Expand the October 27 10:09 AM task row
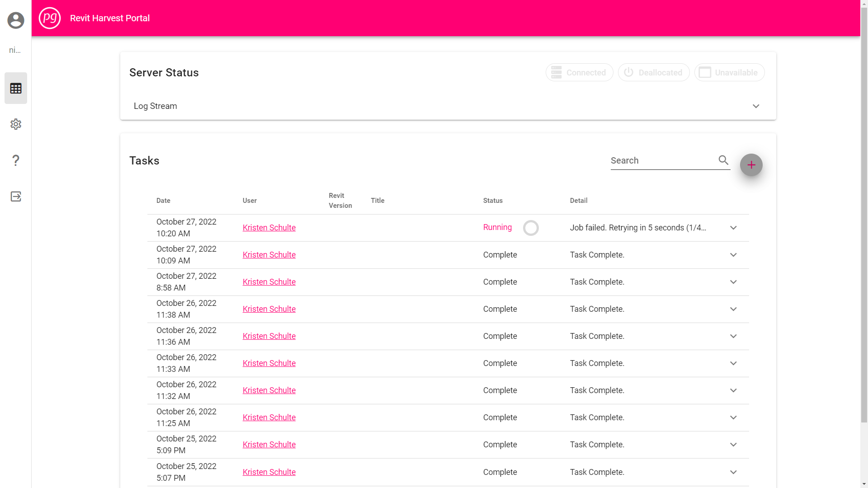The height and width of the screenshot is (488, 868). (733, 255)
